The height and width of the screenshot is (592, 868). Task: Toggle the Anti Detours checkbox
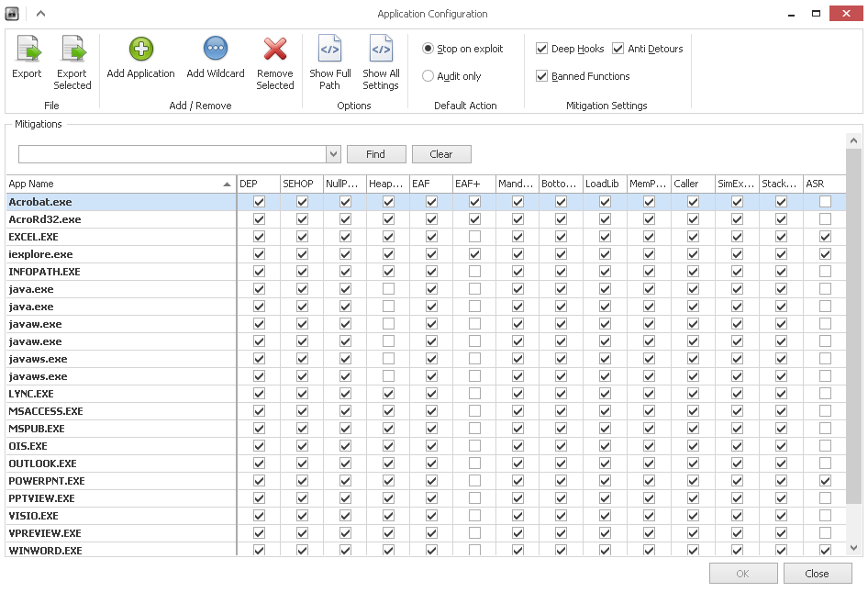(x=618, y=49)
